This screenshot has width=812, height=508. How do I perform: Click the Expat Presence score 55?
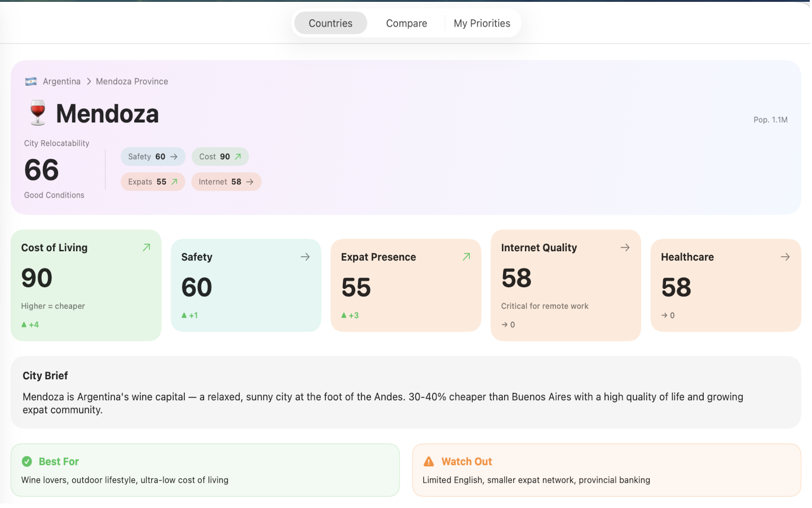(x=356, y=287)
